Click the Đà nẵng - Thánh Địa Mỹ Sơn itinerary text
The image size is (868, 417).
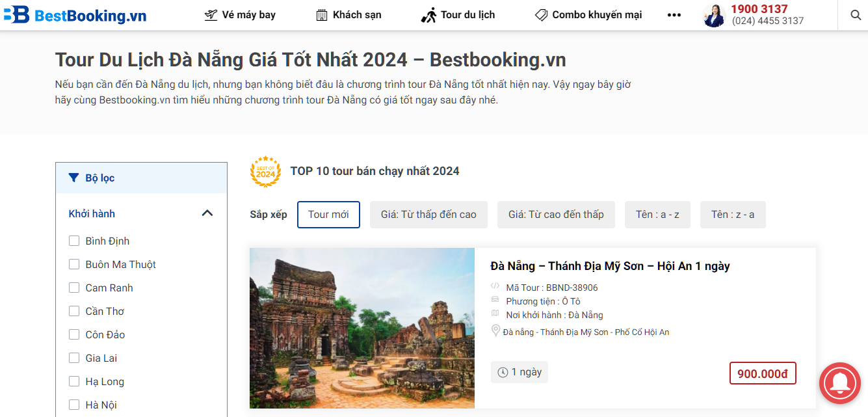click(x=586, y=332)
